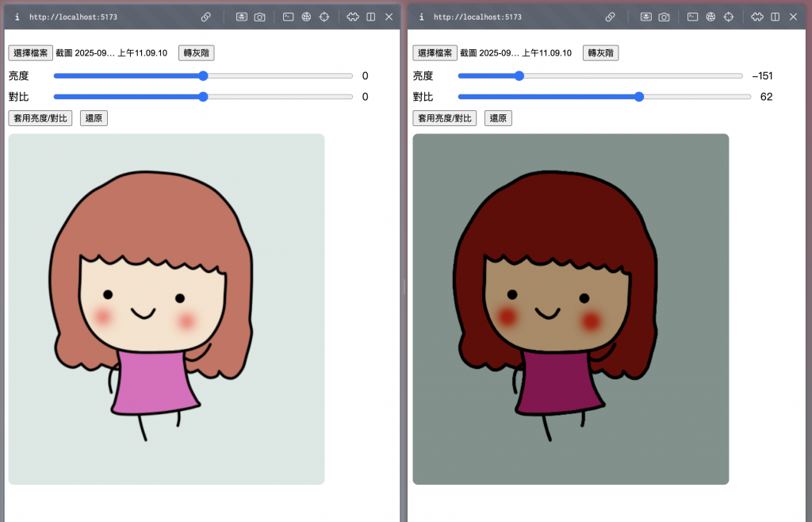The width and height of the screenshot is (812, 522).
Task: Click the globe icon in the right window toolbar
Action: coord(711,17)
